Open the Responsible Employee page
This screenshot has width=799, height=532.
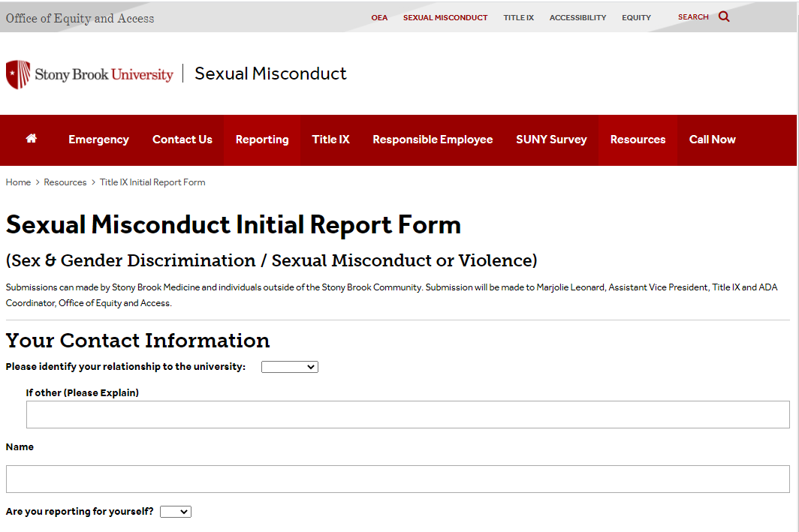pyautogui.click(x=433, y=140)
